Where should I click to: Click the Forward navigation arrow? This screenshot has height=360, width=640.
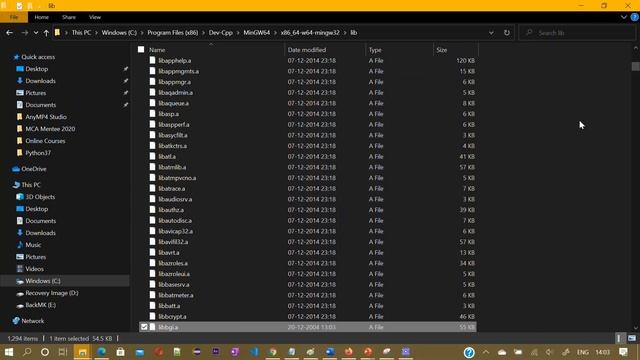click(24, 33)
